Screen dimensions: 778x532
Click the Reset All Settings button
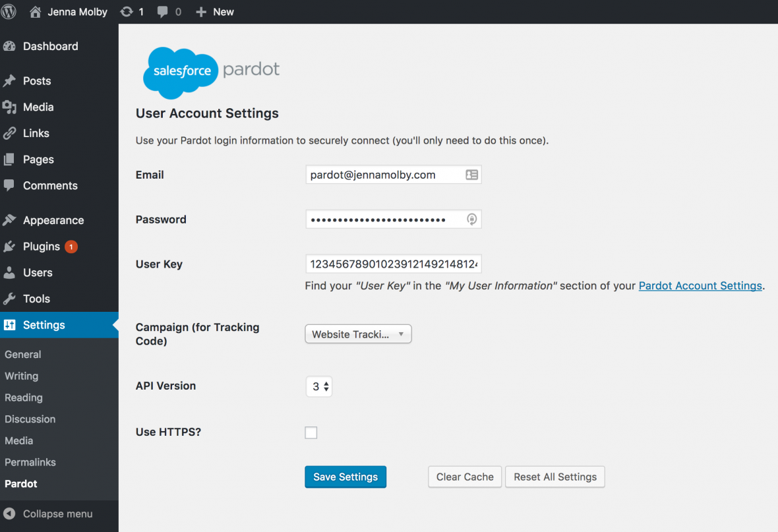554,477
